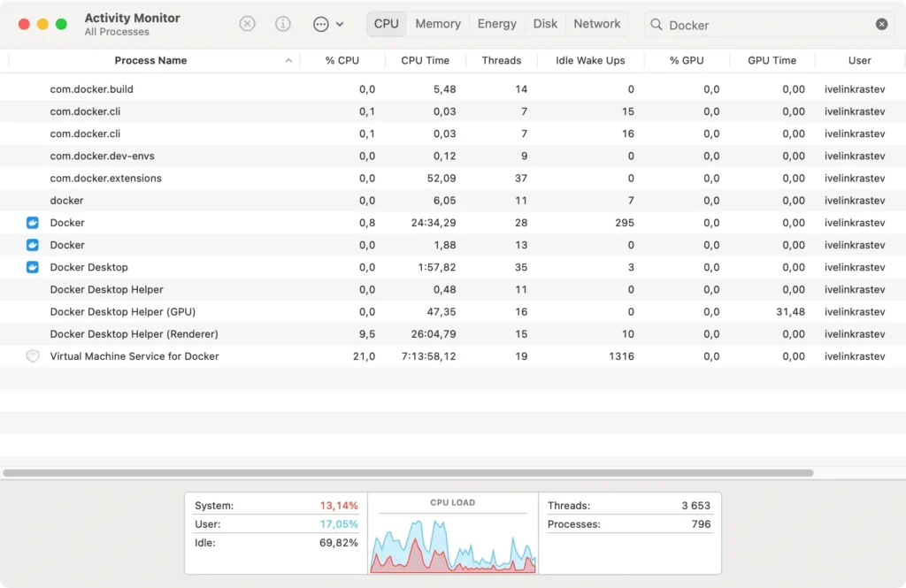Image resolution: width=906 pixels, height=588 pixels.
Task: Select the com.docker.dev-envs process
Action: (x=453, y=156)
